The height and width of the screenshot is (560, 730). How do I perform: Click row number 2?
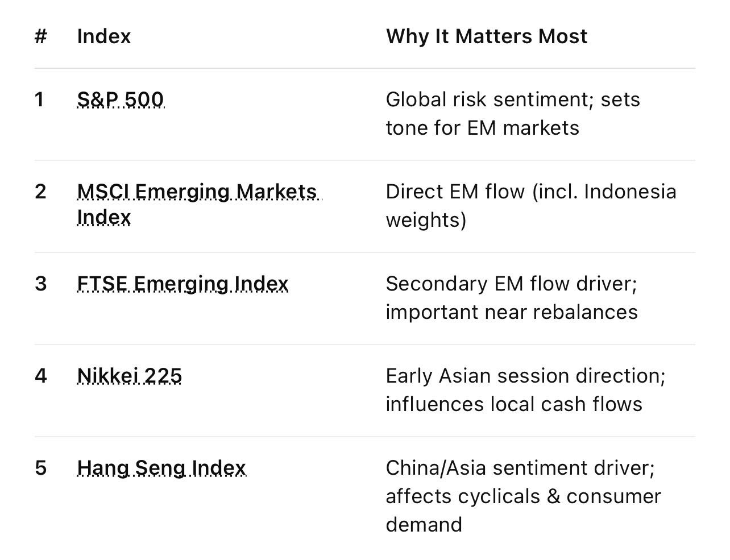pyautogui.click(x=40, y=192)
